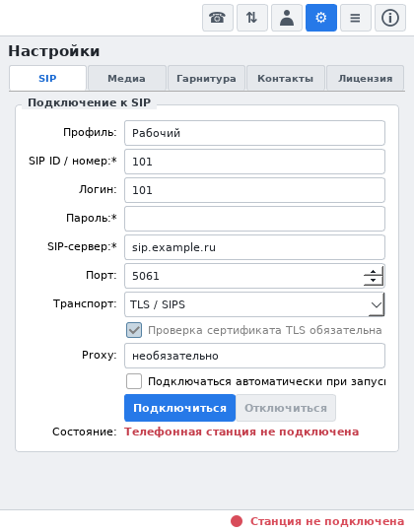Focus the SIP-сервер input field
Image resolution: width=414 pixels, height=532 pixels.
(254, 247)
